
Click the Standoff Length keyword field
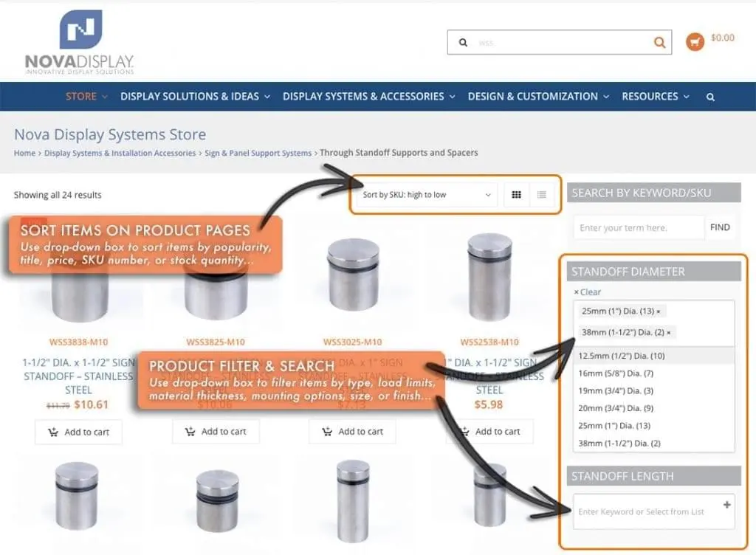[654, 511]
